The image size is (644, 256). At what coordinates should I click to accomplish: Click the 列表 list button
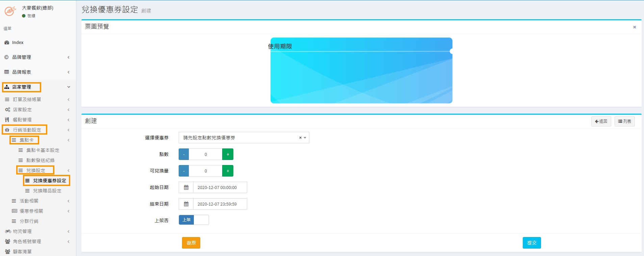(x=624, y=121)
